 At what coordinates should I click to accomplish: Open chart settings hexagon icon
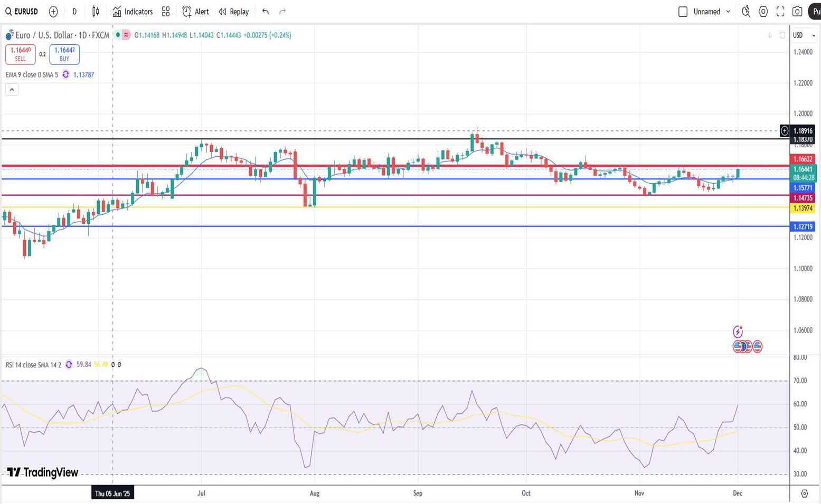[x=763, y=12]
